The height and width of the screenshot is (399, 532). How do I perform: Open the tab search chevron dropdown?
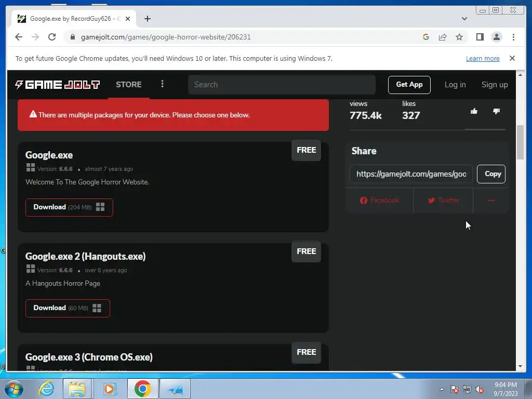point(464,19)
